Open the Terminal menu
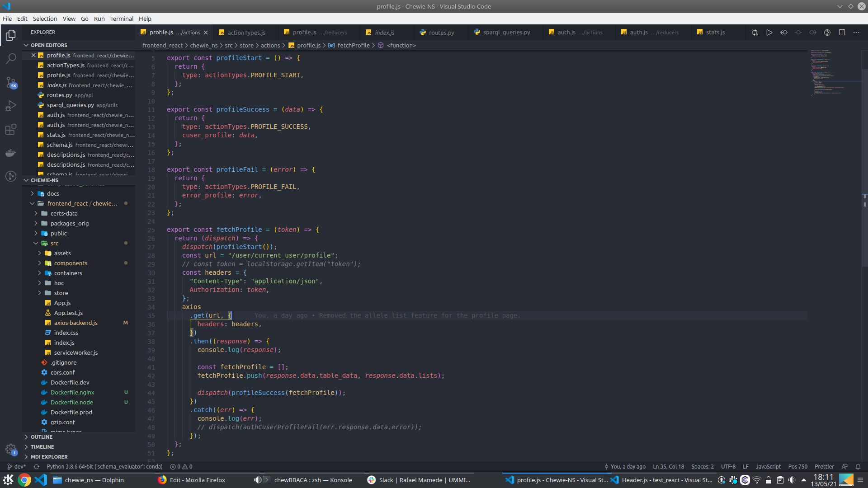Screen dimensions: 868x488 pyautogui.click(x=122, y=19)
